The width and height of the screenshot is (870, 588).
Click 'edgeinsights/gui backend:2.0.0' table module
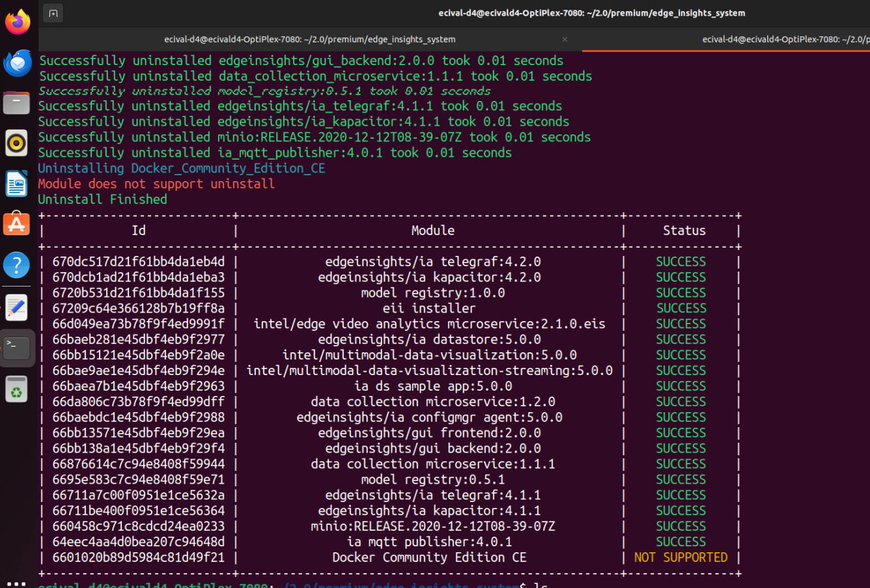[433, 449]
